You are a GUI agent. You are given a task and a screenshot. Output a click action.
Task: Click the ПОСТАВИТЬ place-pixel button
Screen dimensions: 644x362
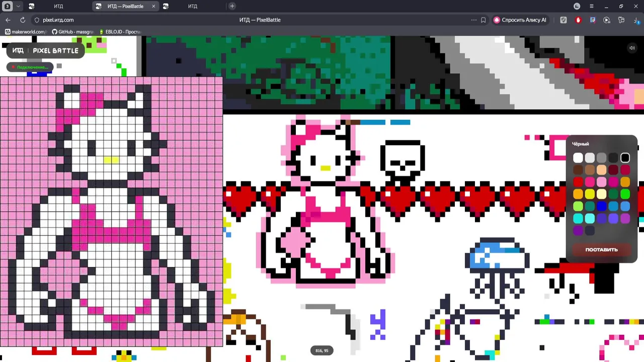click(x=601, y=249)
